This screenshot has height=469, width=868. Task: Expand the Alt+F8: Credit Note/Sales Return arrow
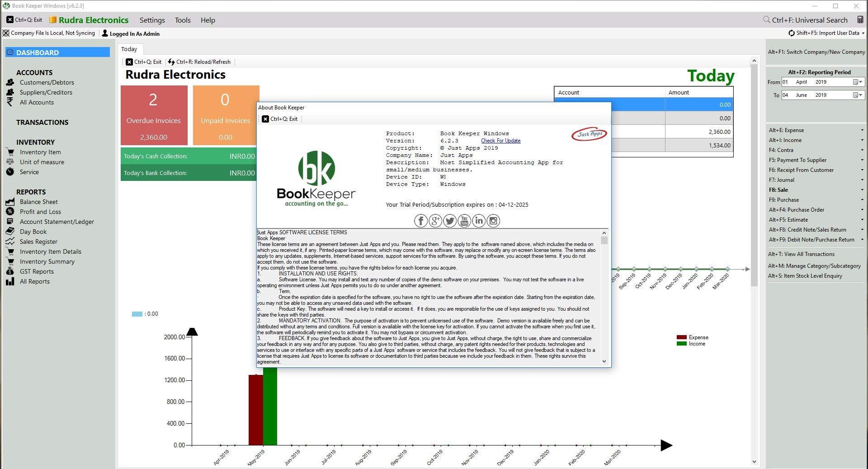(862, 230)
